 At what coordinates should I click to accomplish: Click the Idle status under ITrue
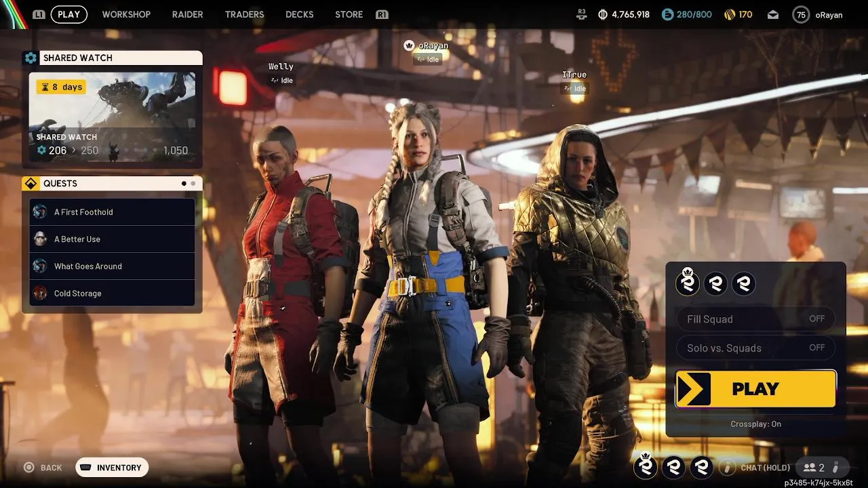(x=574, y=88)
